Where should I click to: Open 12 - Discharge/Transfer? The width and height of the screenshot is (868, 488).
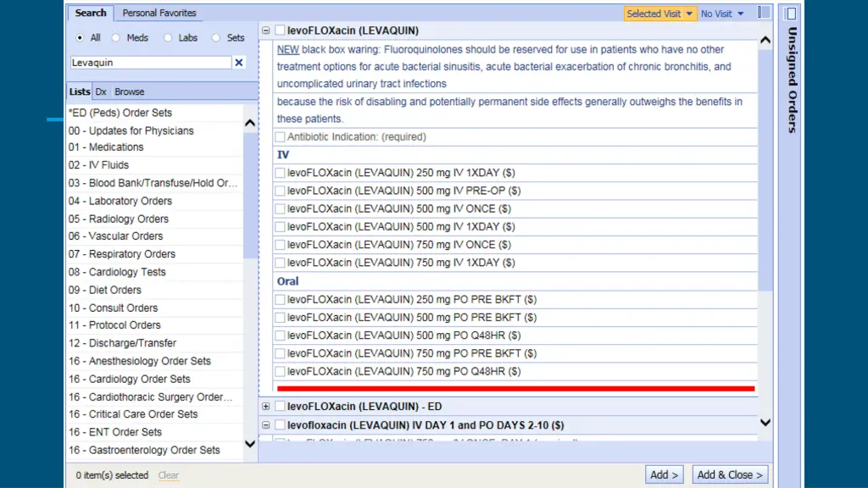coord(122,343)
